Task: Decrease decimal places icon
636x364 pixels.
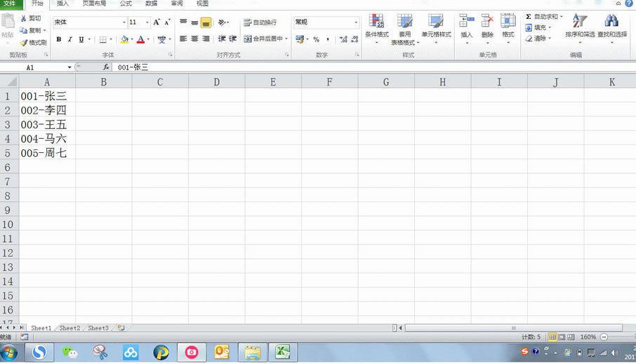Action: (355, 39)
